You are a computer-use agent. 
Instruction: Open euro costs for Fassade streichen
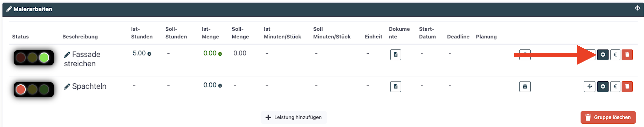[615, 55]
